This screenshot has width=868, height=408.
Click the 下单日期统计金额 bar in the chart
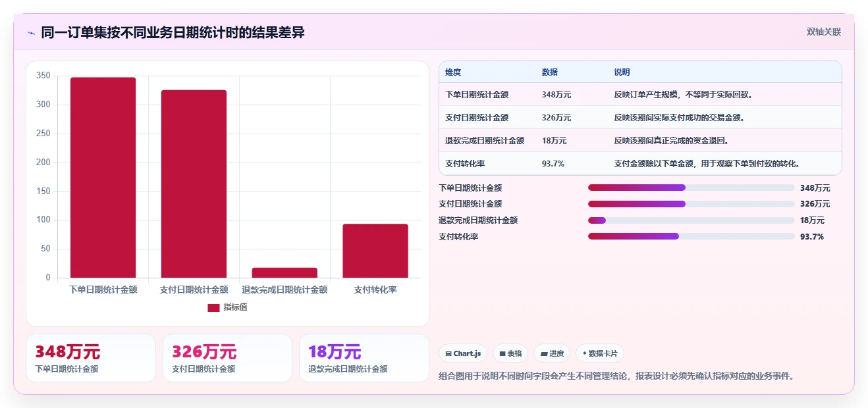pos(103,178)
